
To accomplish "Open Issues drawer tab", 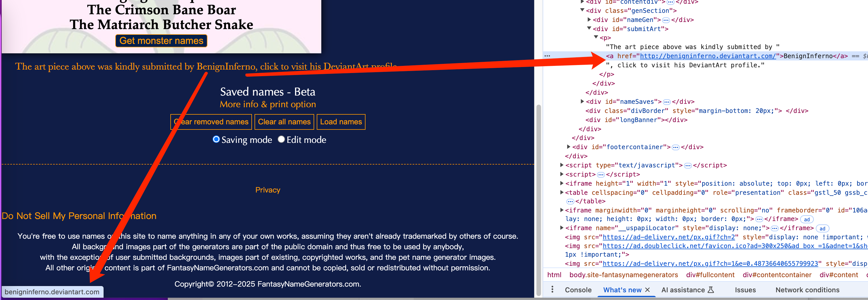I will point(745,290).
